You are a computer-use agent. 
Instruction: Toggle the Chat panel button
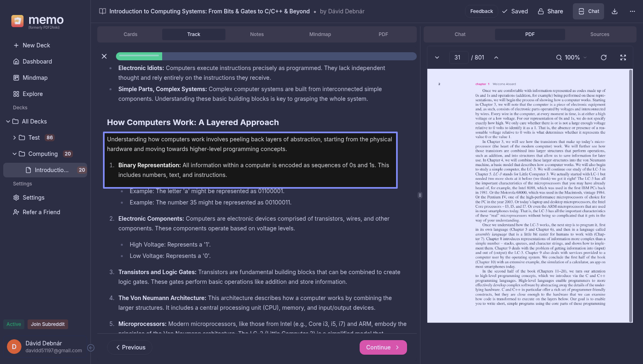click(x=588, y=11)
